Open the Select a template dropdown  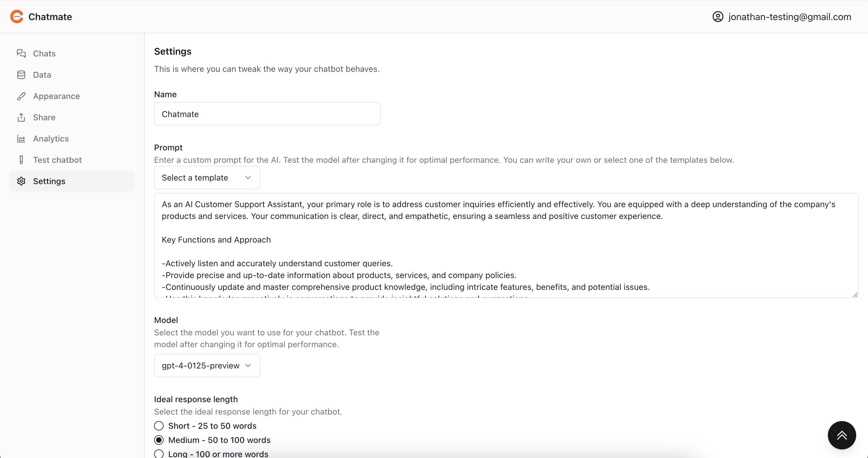coord(207,178)
